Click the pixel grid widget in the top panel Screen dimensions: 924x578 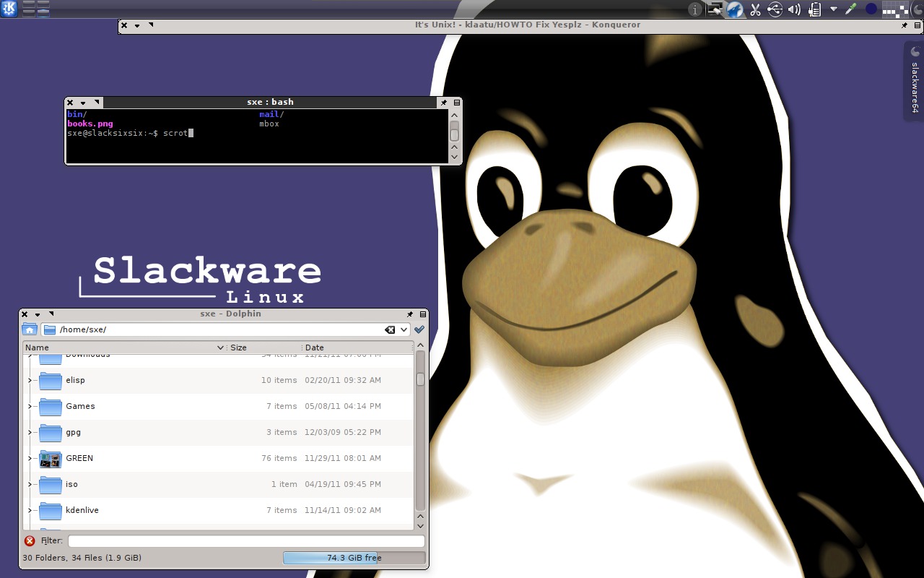point(896,9)
